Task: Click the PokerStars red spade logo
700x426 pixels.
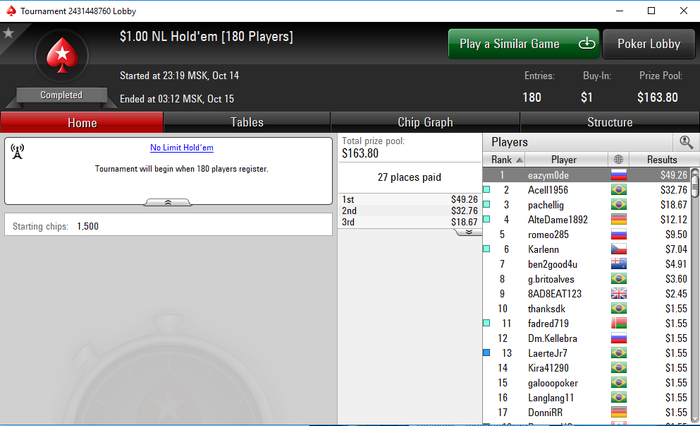Action: (62, 56)
